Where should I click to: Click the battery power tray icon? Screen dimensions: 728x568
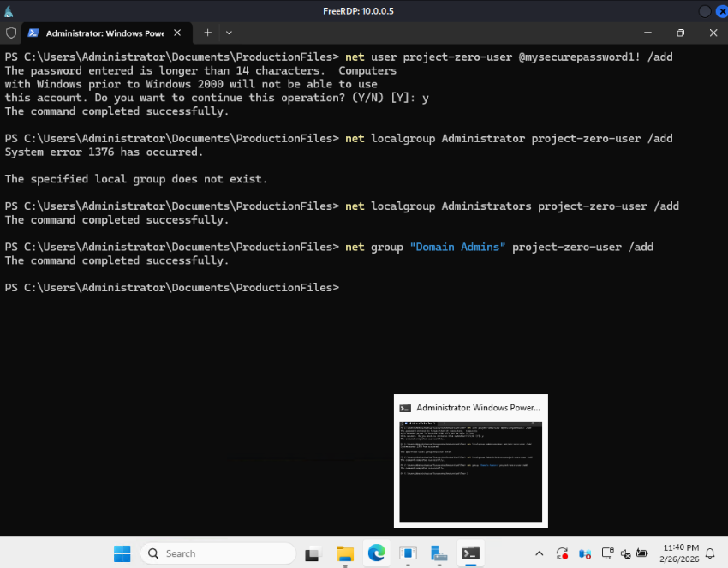click(x=642, y=553)
